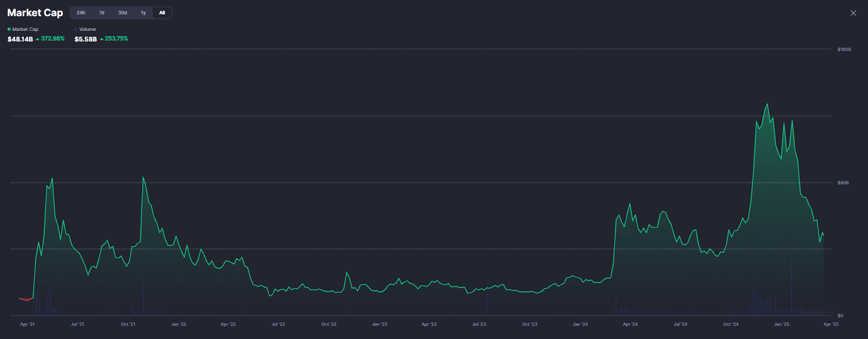Click the $160B y-axis label
The height and width of the screenshot is (339, 868).
point(844,49)
